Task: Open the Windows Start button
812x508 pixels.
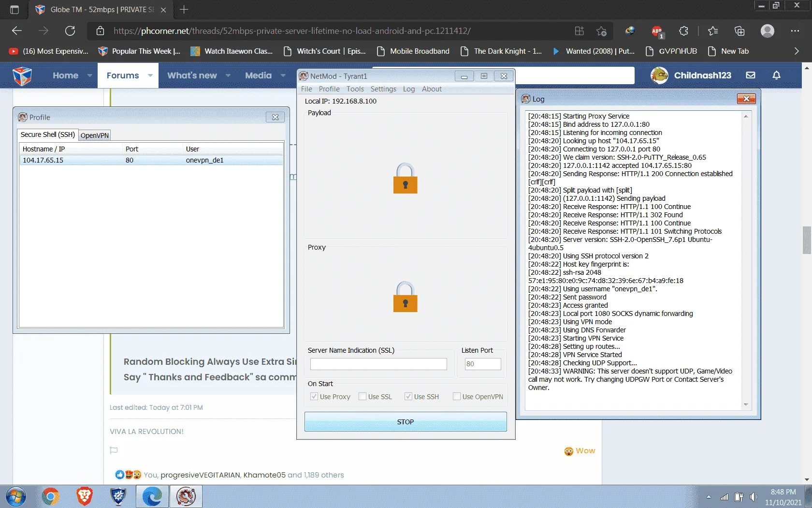Action: (16, 497)
